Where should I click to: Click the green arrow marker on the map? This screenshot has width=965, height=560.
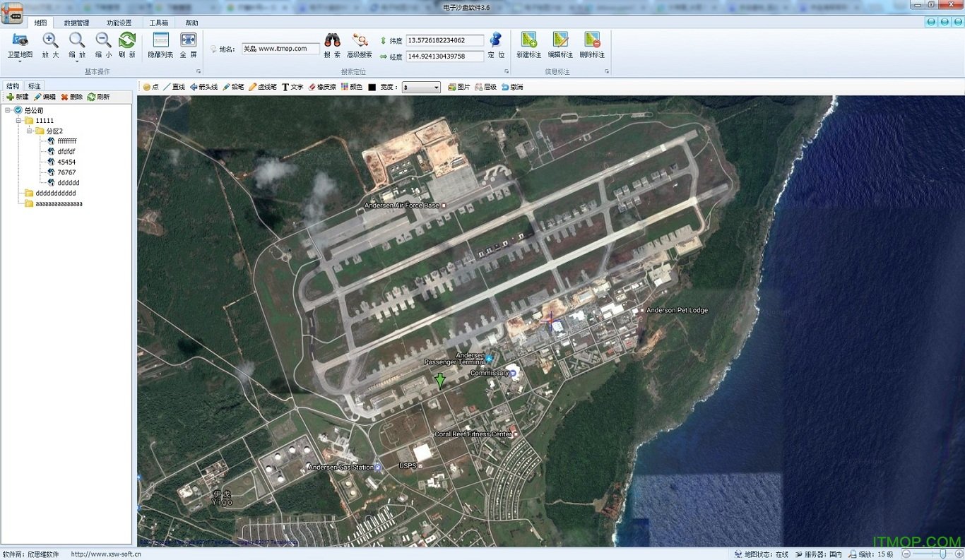pyautogui.click(x=440, y=381)
